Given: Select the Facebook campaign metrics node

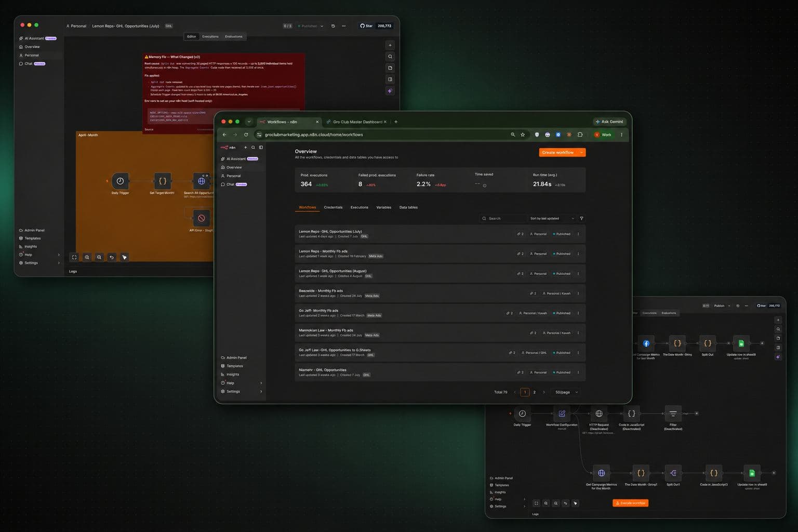Looking at the screenshot, I should tap(646, 343).
